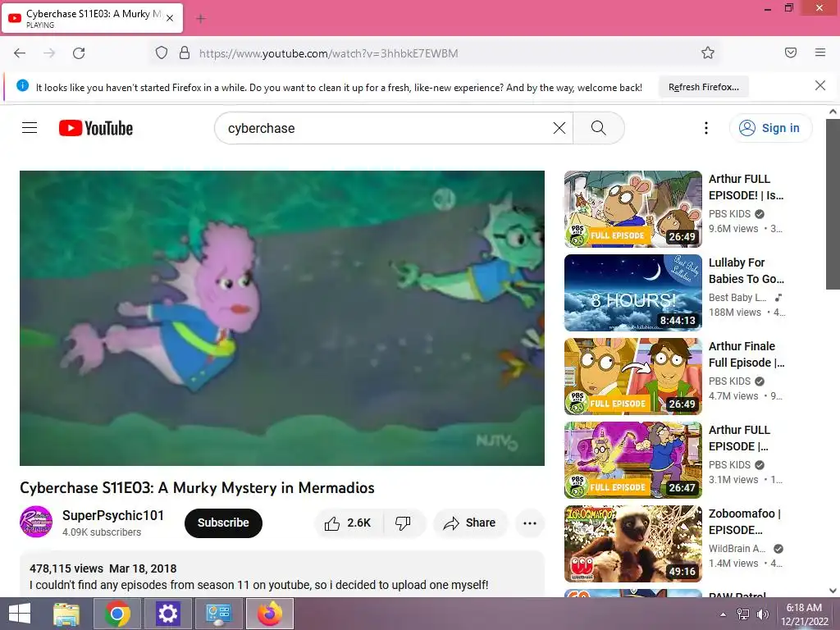Clear the search text with the X
Viewport: 840px width, 630px height.
pyautogui.click(x=559, y=128)
